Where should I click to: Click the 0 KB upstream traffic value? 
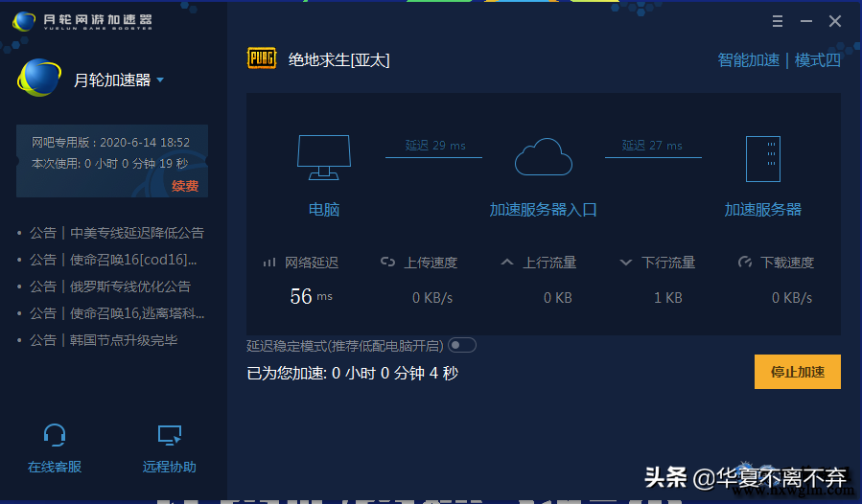point(558,298)
